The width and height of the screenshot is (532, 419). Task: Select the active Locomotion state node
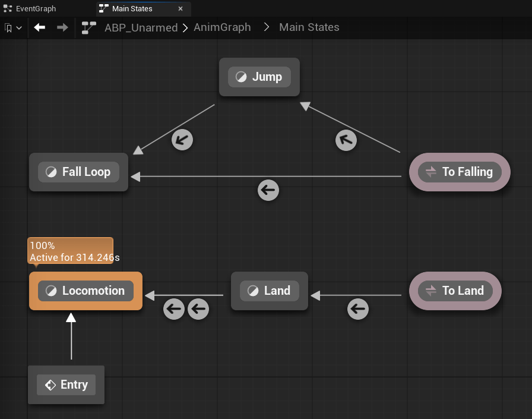coord(85,291)
